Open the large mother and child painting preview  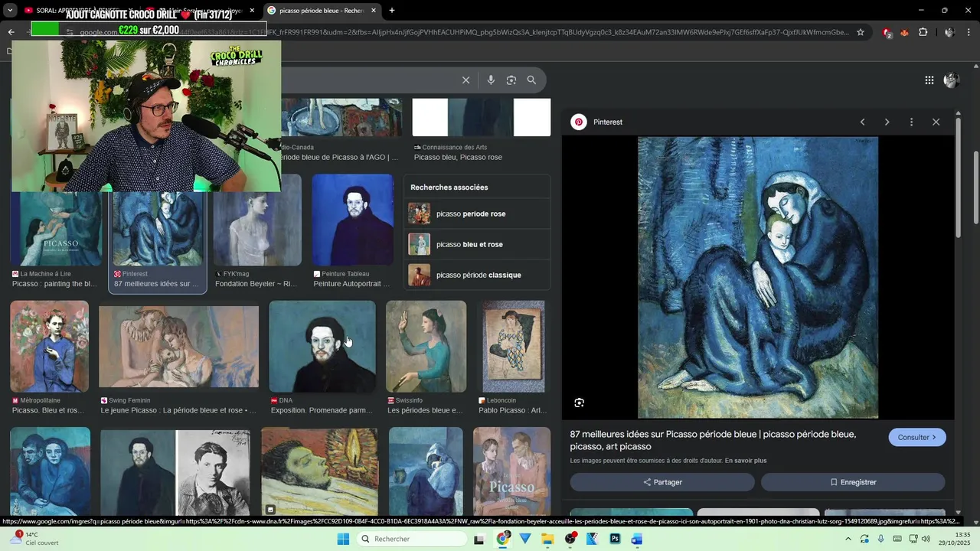pyautogui.click(x=758, y=278)
